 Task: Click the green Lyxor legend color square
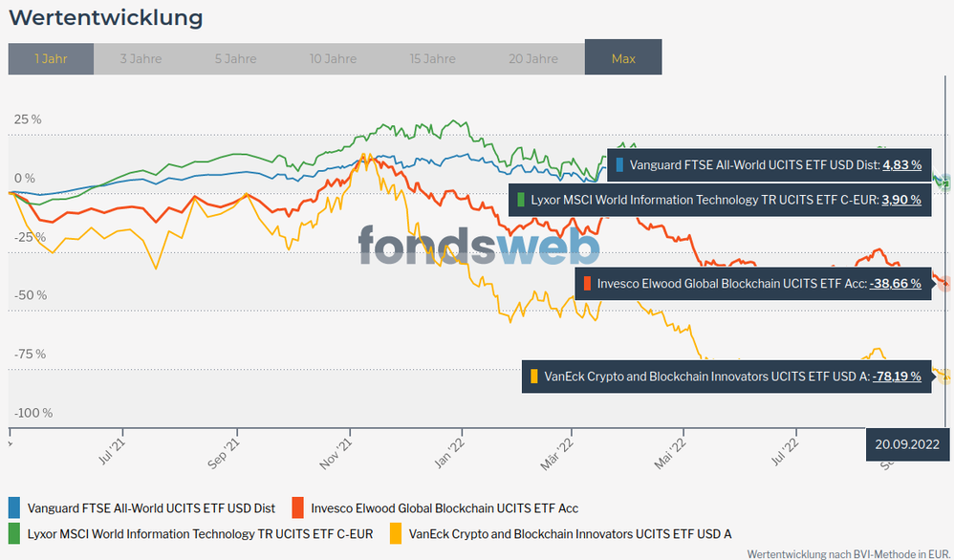(x=14, y=532)
